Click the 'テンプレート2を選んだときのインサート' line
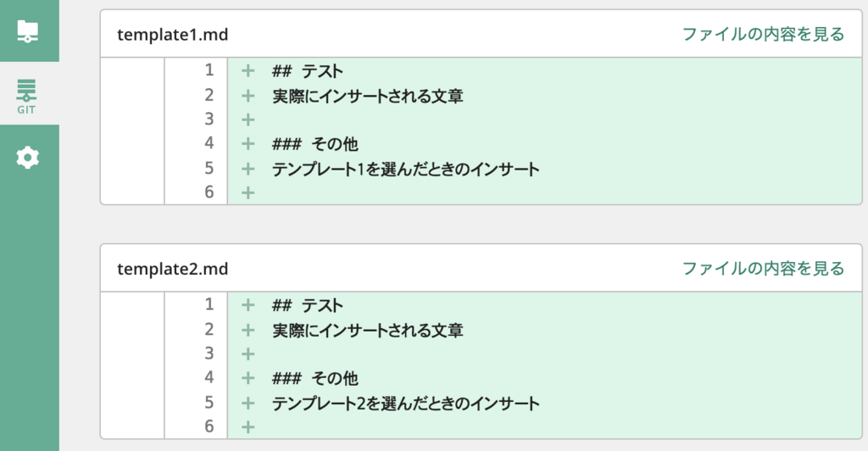 pyautogui.click(x=405, y=403)
